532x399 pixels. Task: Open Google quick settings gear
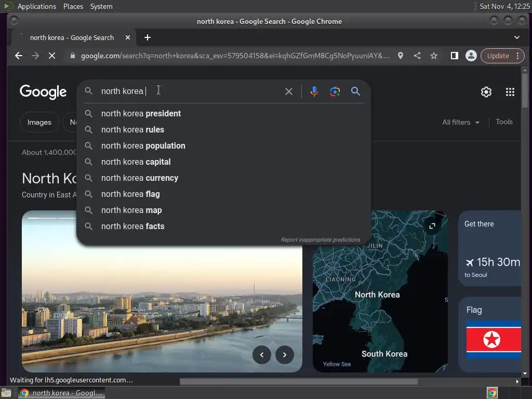click(x=486, y=92)
